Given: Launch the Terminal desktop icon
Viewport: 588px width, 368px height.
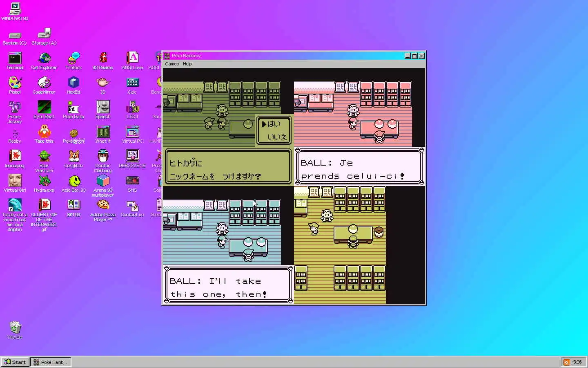Looking at the screenshot, I should coord(15,61).
